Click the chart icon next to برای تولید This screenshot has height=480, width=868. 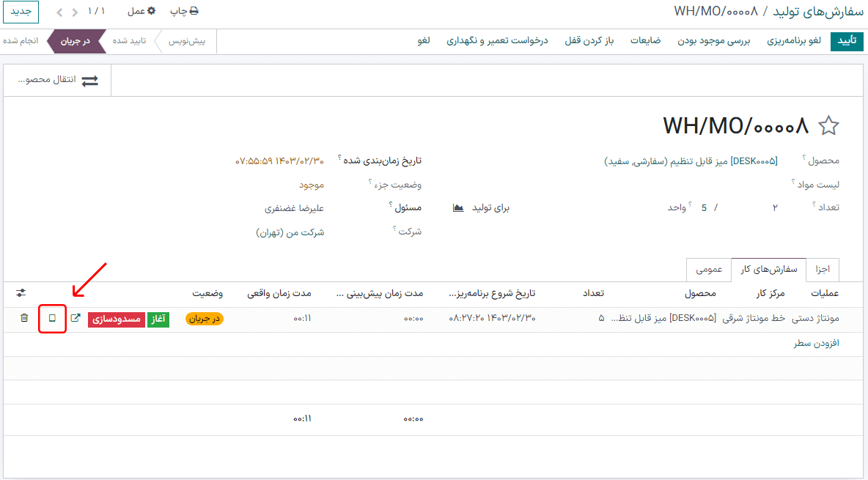(458, 207)
